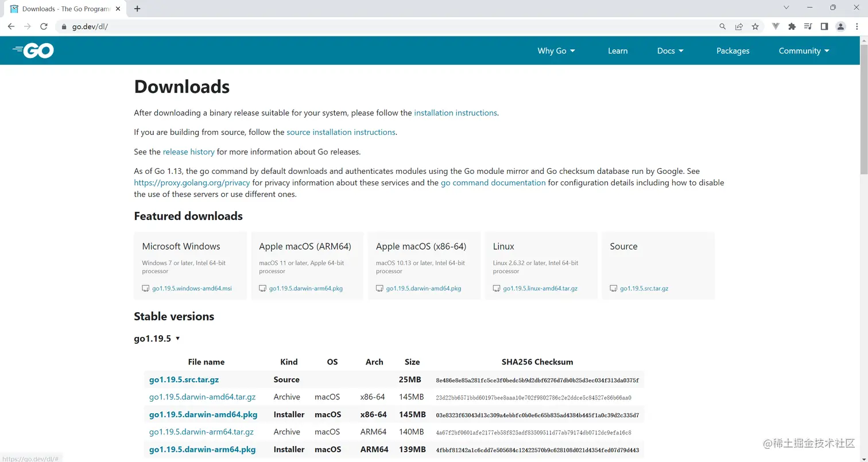Image resolution: width=868 pixels, height=462 pixels.
Task: View site information via the lock icon
Action: pyautogui.click(x=63, y=26)
